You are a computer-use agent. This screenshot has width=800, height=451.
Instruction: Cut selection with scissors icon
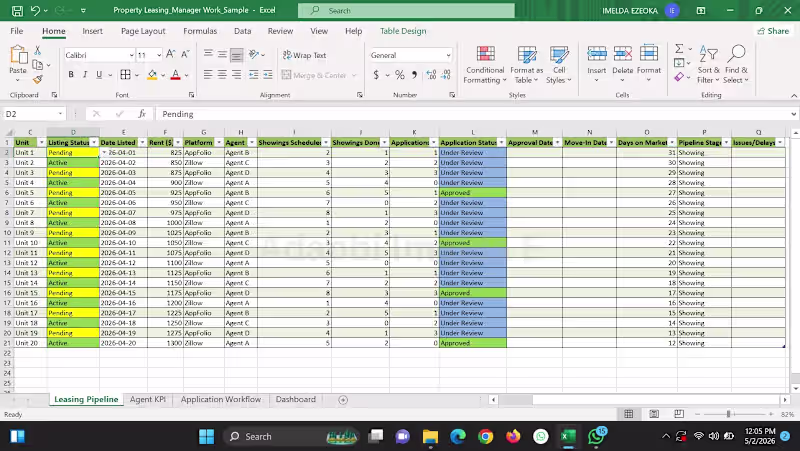(37, 51)
